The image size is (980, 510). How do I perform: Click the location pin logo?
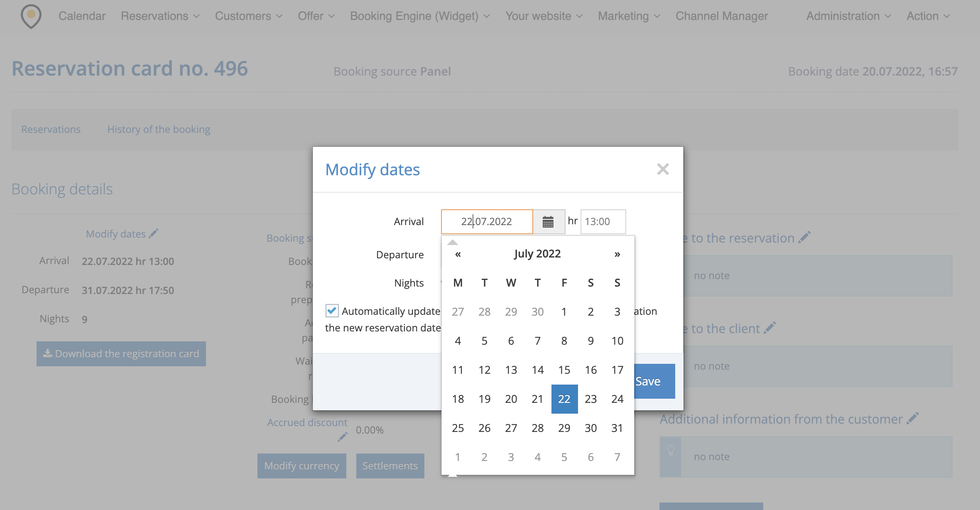click(30, 17)
